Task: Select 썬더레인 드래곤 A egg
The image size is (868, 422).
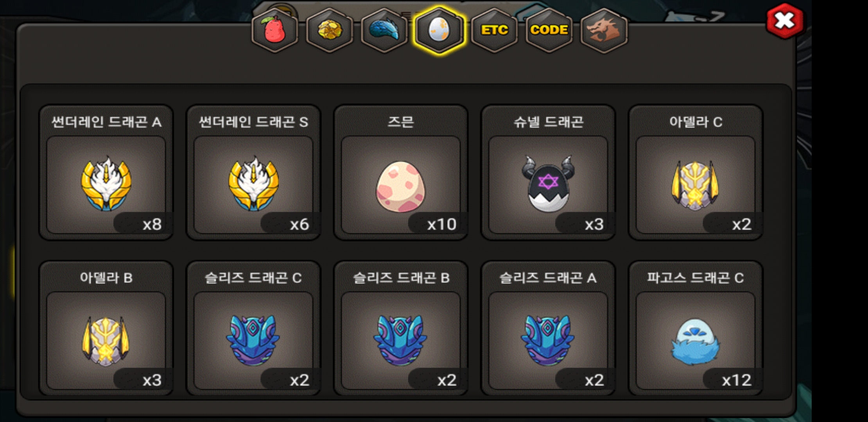Action: 106,172
